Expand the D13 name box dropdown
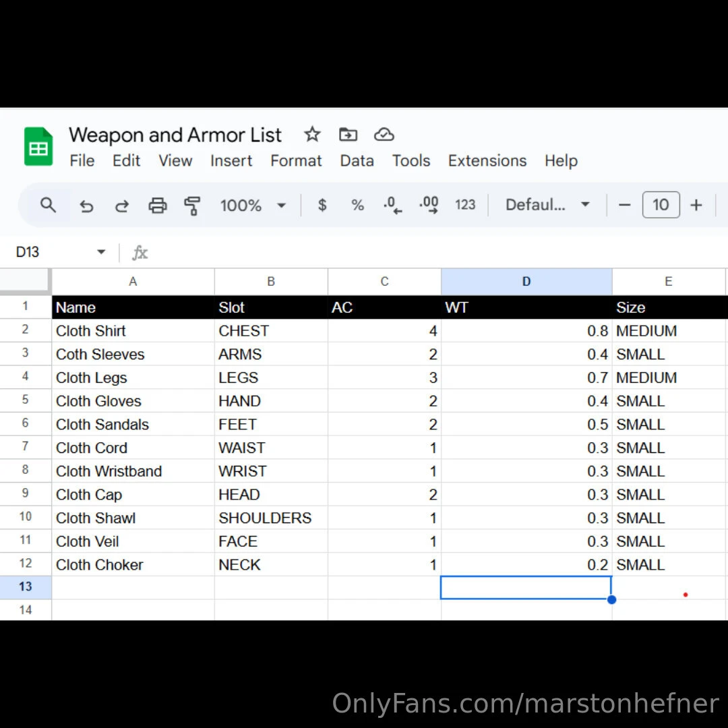This screenshot has width=728, height=728. pyautogui.click(x=101, y=252)
